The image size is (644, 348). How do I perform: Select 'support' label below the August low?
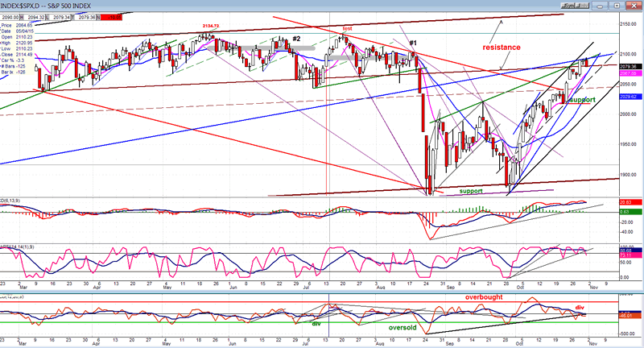coord(471,191)
